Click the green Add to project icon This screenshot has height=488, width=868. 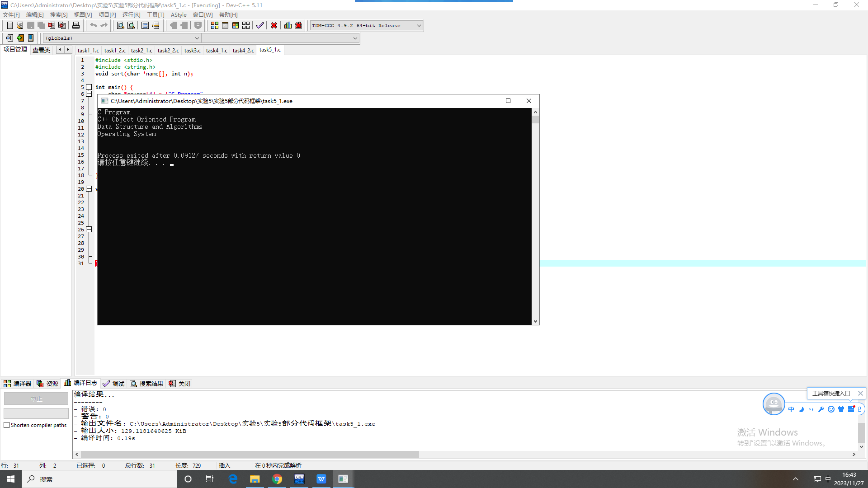tap(20, 38)
